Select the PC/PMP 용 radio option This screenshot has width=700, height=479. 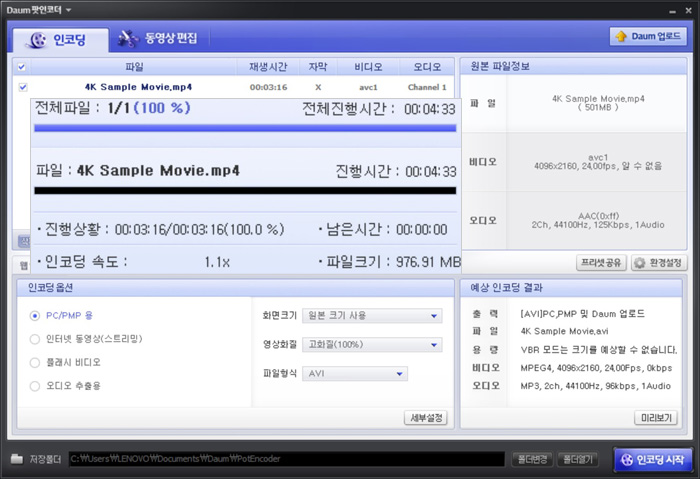(x=35, y=315)
